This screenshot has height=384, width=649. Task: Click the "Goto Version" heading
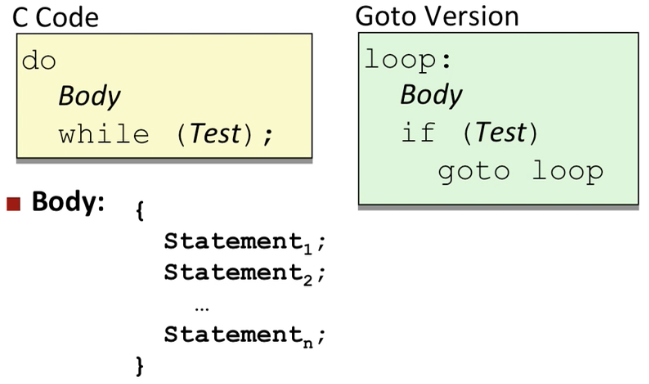tap(437, 17)
